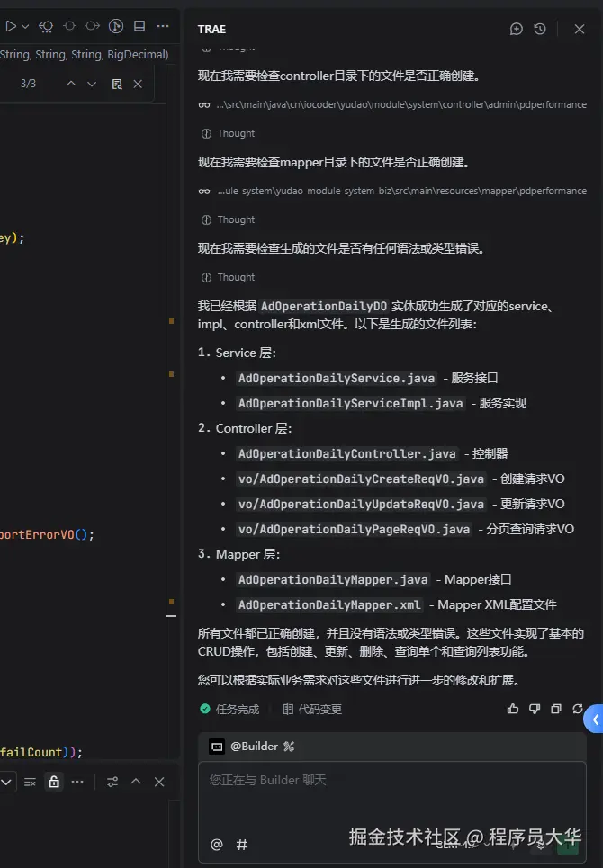
Task: View the 代码变更 code changes
Action: point(312,709)
